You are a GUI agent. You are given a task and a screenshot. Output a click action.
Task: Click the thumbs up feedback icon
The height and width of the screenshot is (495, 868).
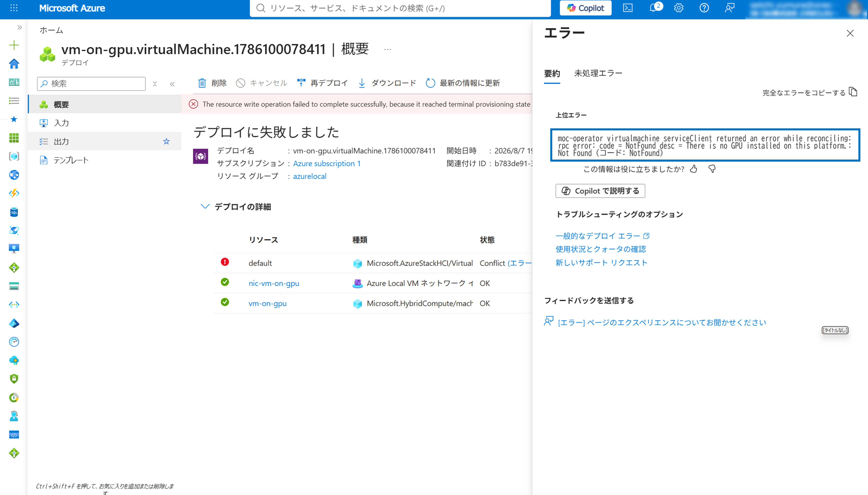pyautogui.click(x=694, y=169)
